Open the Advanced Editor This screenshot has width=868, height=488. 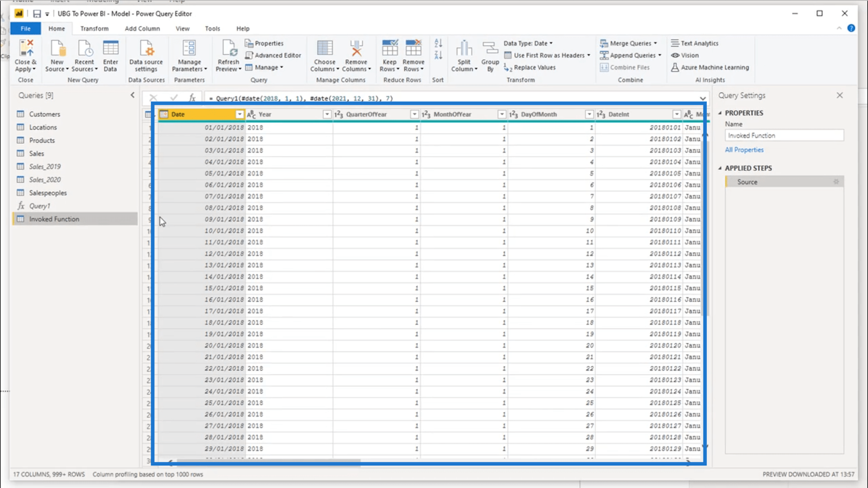273,55
